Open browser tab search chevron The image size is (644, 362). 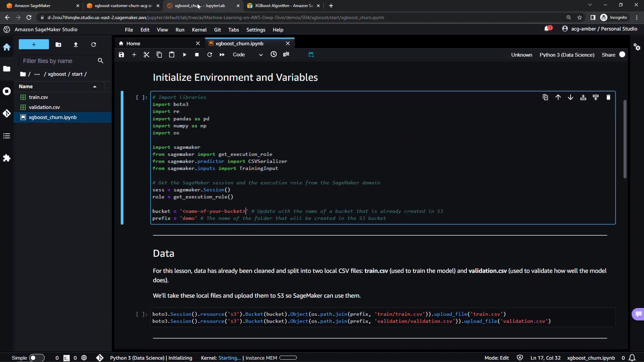pos(590,5)
